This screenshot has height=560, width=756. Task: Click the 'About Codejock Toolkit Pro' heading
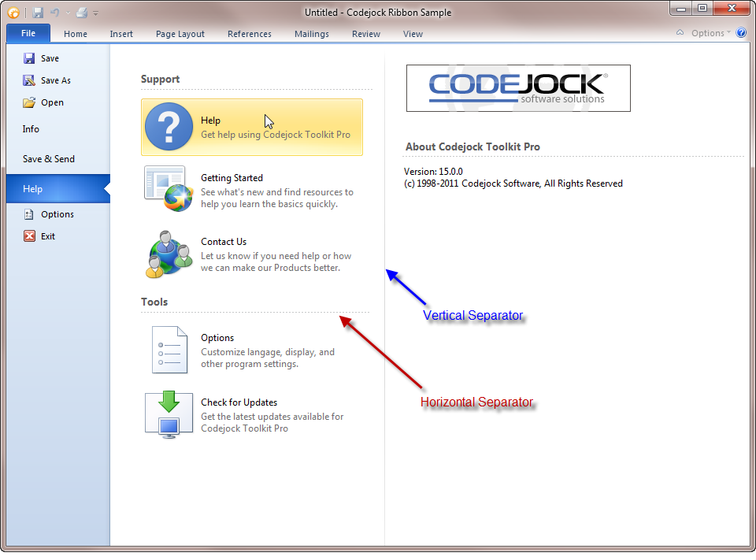click(472, 146)
